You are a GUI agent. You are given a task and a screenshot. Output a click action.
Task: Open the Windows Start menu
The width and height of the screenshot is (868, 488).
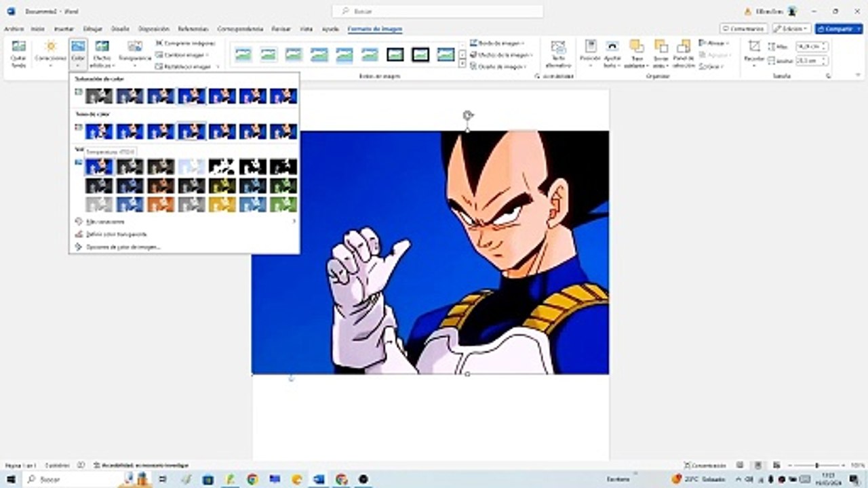11,479
